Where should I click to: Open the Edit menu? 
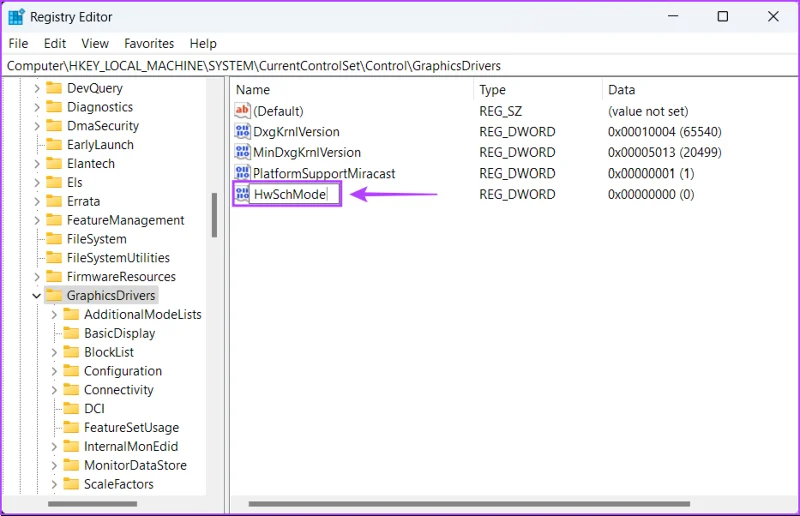[55, 43]
